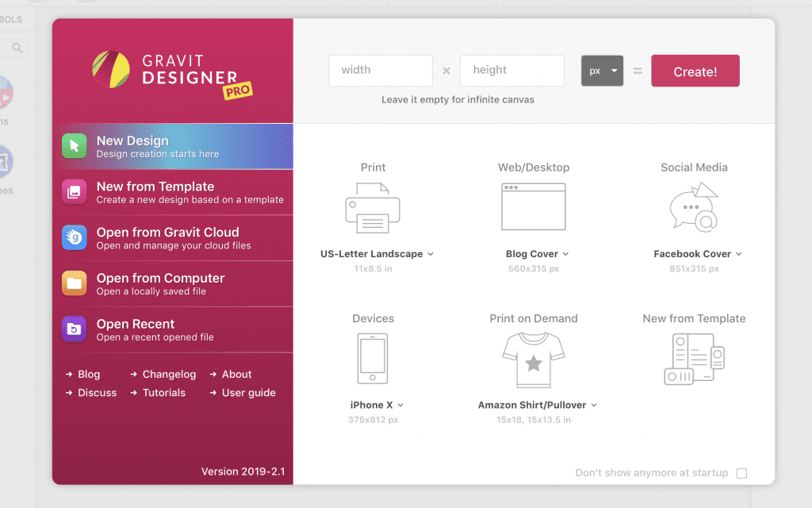This screenshot has height=508, width=812.
Task: Select the iPhone icon under Devices
Action: point(373,357)
